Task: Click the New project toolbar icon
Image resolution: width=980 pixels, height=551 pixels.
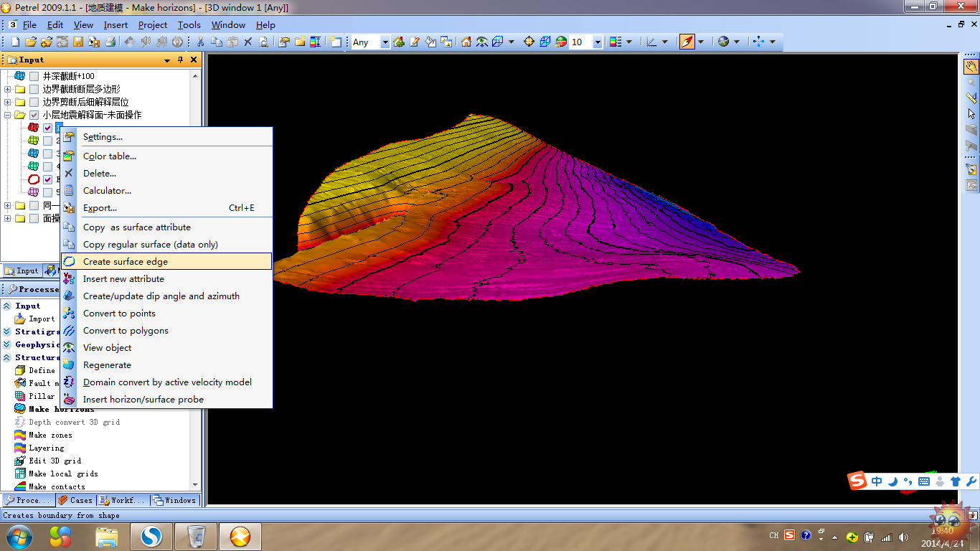Action: pos(15,42)
